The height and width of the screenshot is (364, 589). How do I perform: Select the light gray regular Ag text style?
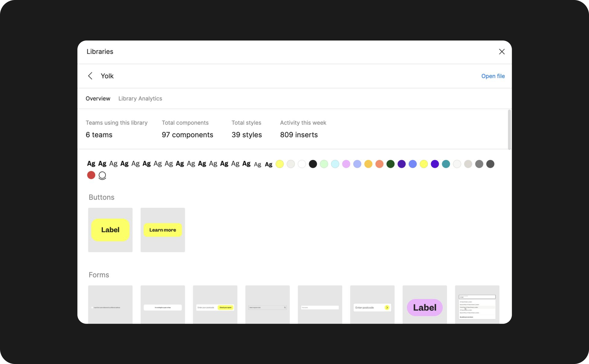258,164
